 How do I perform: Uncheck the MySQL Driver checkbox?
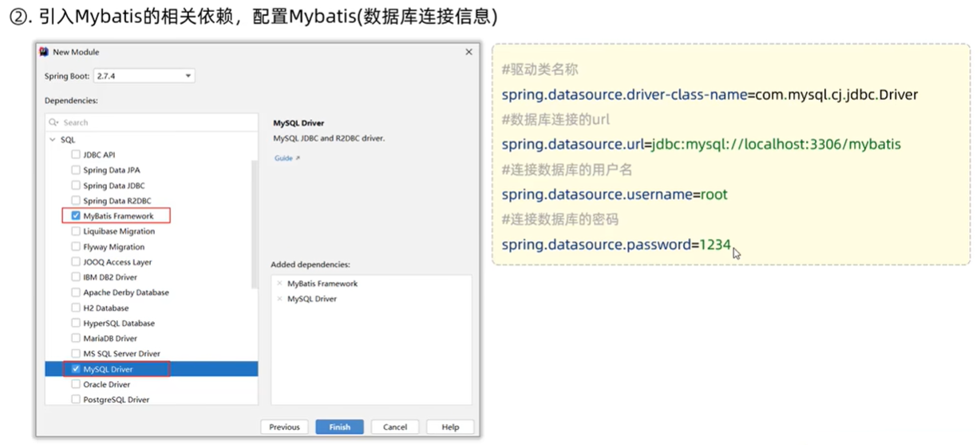76,369
